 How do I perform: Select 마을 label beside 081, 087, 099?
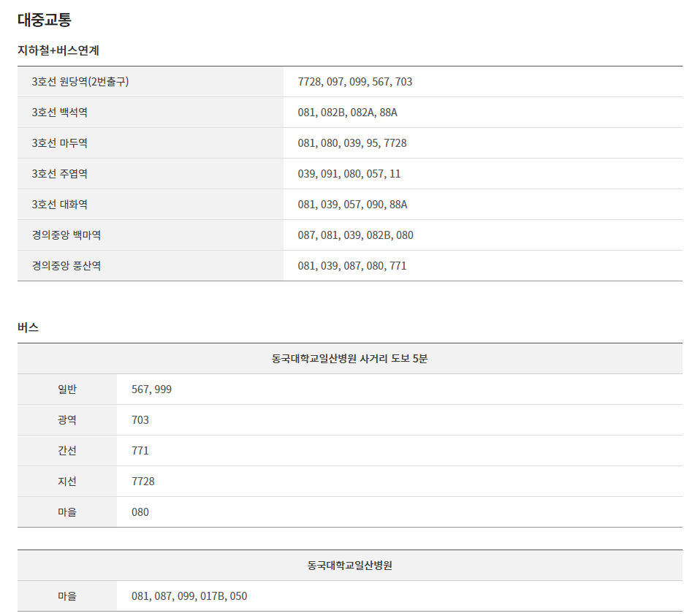tap(67, 596)
